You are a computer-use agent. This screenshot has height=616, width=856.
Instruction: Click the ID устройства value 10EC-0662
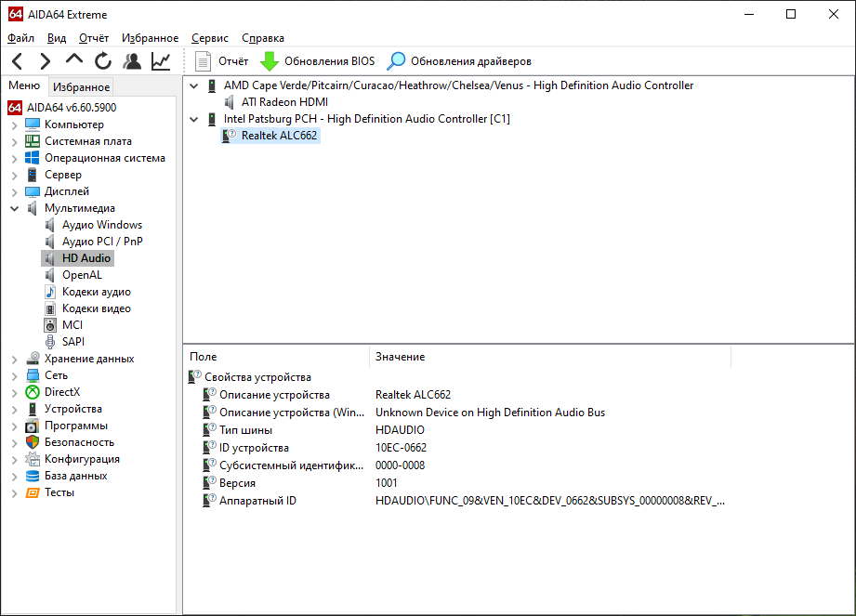401,448
